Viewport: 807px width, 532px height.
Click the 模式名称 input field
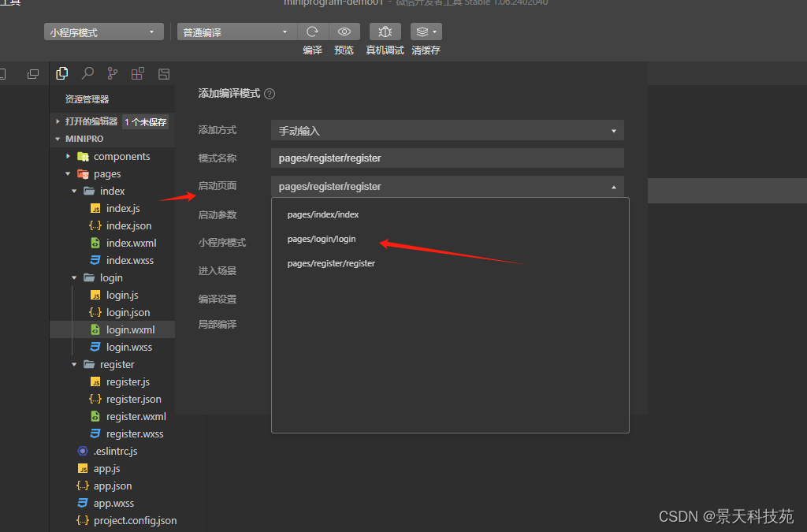point(448,158)
